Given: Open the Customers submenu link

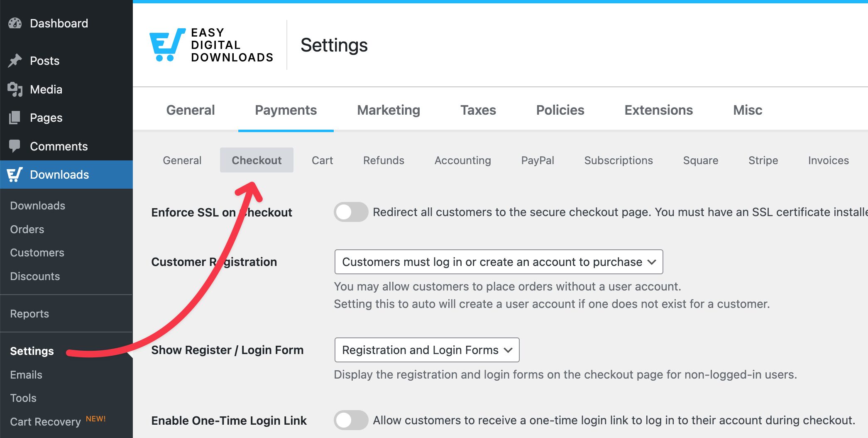Looking at the screenshot, I should 37,253.
